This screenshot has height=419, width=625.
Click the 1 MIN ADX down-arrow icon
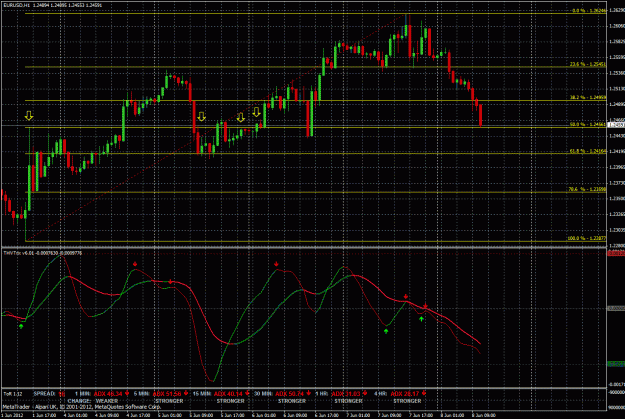tap(127, 393)
